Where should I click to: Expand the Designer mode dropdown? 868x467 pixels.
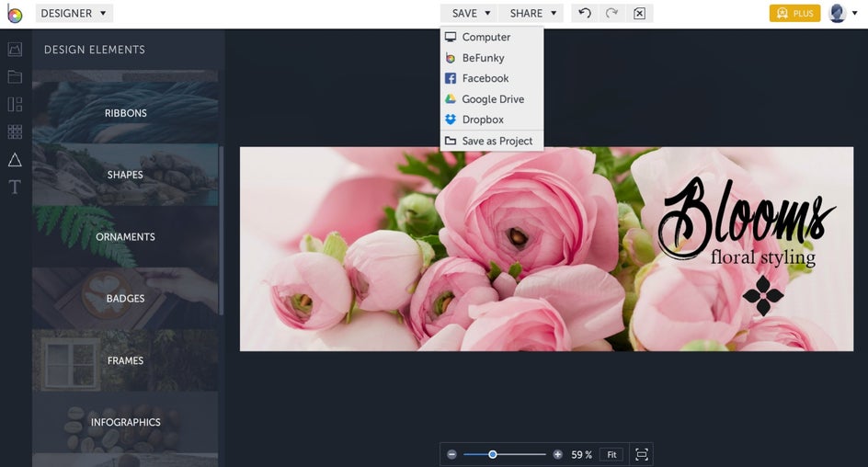74,14
